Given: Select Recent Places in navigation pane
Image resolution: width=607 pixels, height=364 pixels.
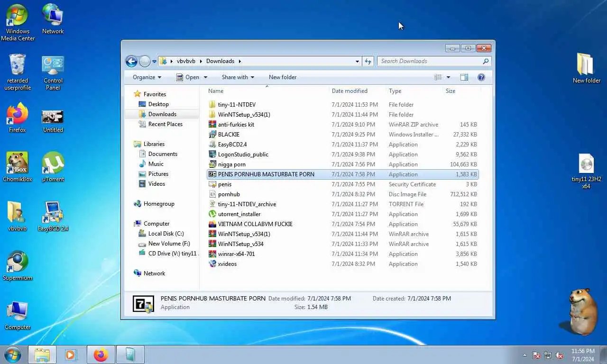Looking at the screenshot, I should coord(165,124).
